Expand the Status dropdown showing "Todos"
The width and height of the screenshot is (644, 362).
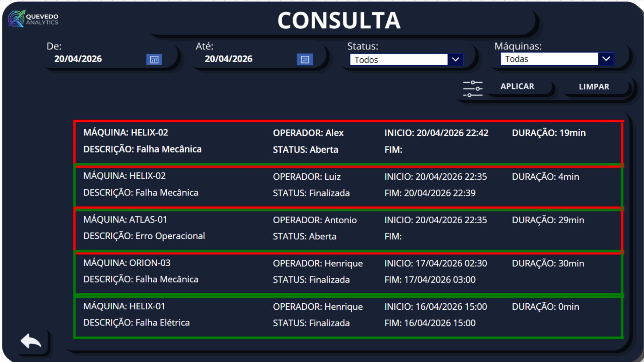399,59
